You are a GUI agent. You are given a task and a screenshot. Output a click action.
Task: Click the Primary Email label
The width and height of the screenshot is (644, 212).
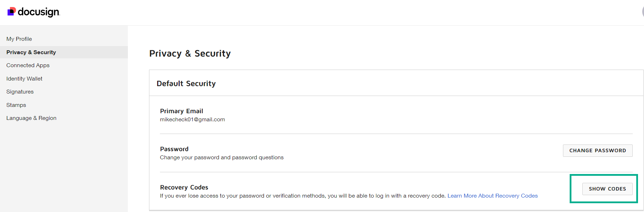(181, 111)
